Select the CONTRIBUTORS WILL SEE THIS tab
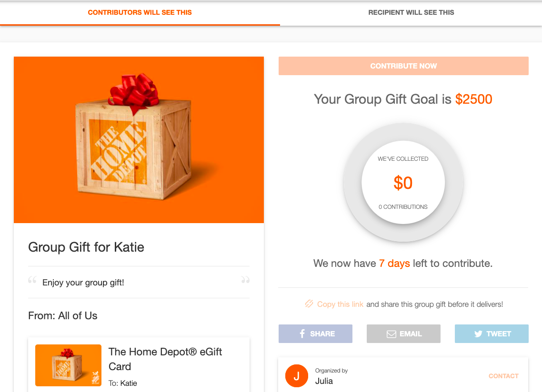Screen dimensions: 542x392 point(139,12)
